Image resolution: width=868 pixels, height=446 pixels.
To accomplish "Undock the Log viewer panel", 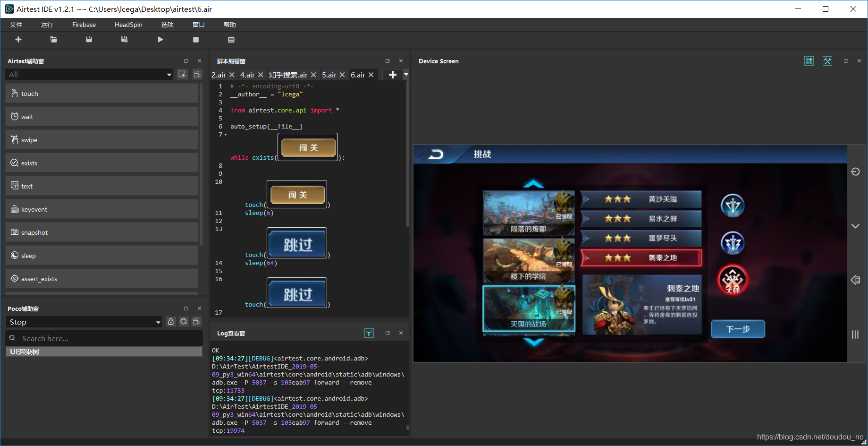I will tap(388, 333).
